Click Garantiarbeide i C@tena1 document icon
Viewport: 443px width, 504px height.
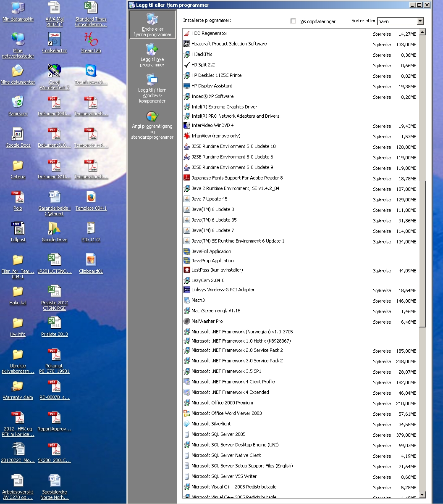(55, 203)
